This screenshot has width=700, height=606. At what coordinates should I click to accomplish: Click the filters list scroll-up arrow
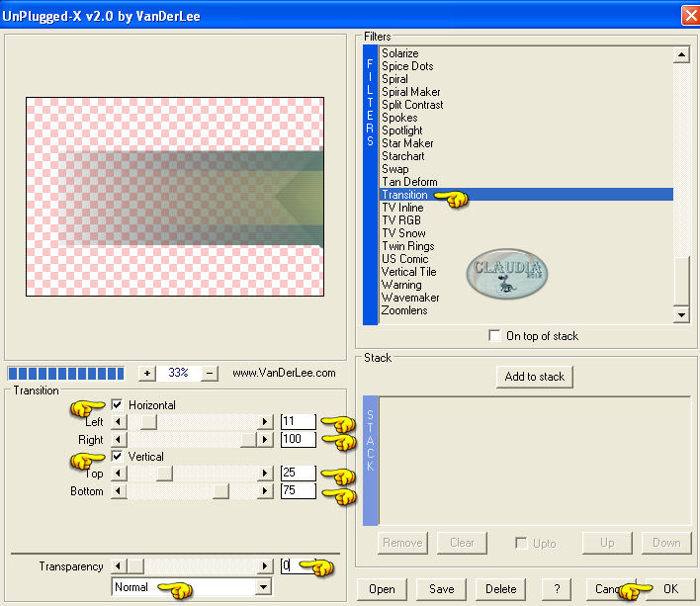[681, 55]
